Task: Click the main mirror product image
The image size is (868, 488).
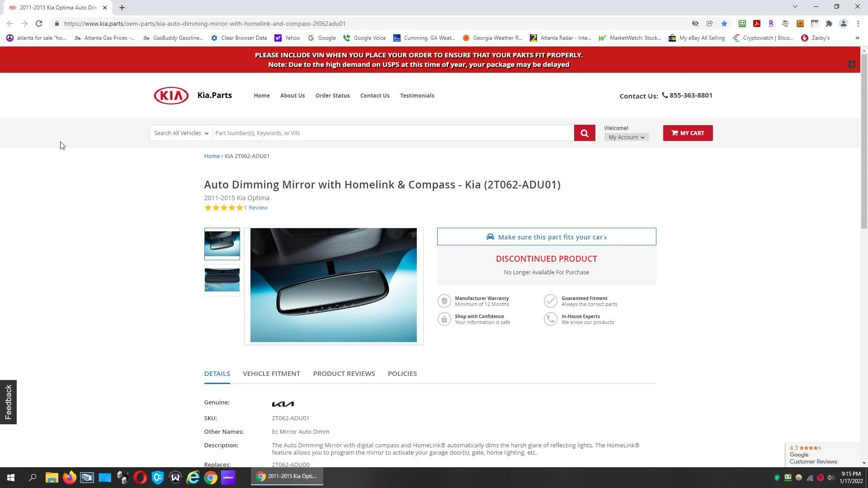Action: tap(334, 285)
